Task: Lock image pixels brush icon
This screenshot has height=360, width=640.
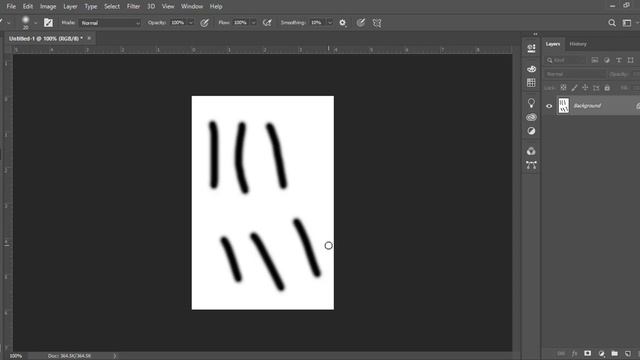Action: click(x=574, y=88)
